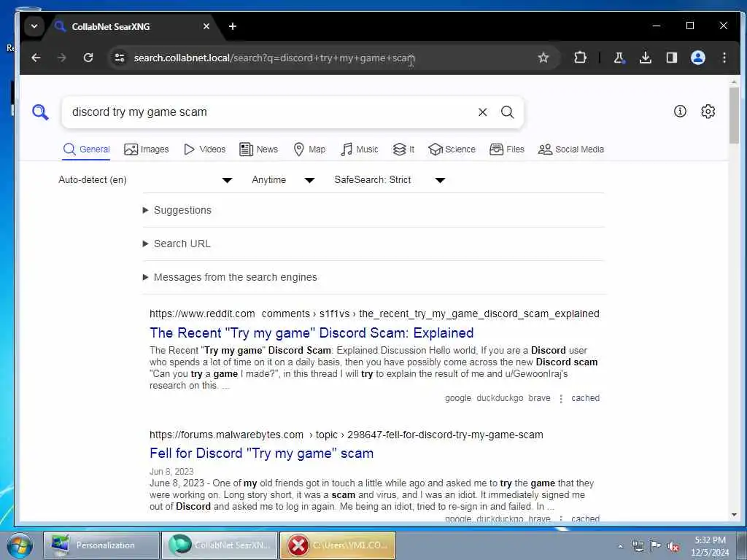747x560 pixels.
Task: Toggle the browser side panel
Action: tap(672, 58)
